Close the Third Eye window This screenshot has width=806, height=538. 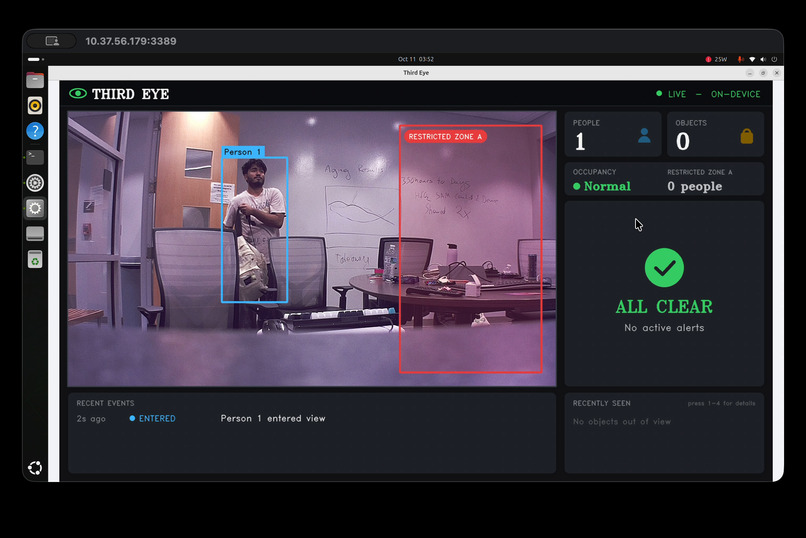point(777,73)
